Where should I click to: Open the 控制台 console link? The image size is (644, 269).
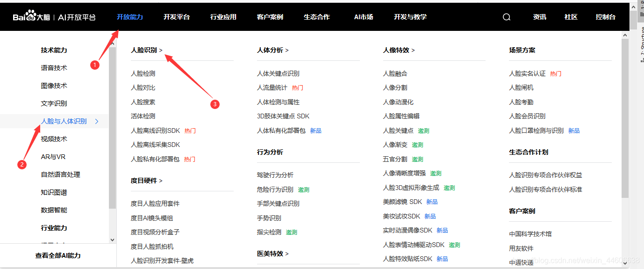click(606, 17)
